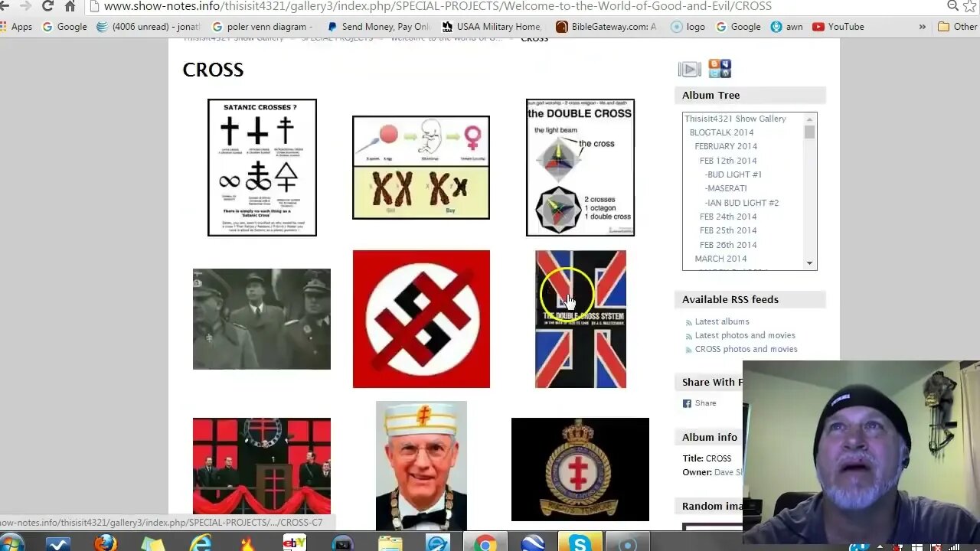Viewport: 980px width, 551px height.
Task: Select BLOGTALK 2014 in album tree
Action: [x=721, y=132]
